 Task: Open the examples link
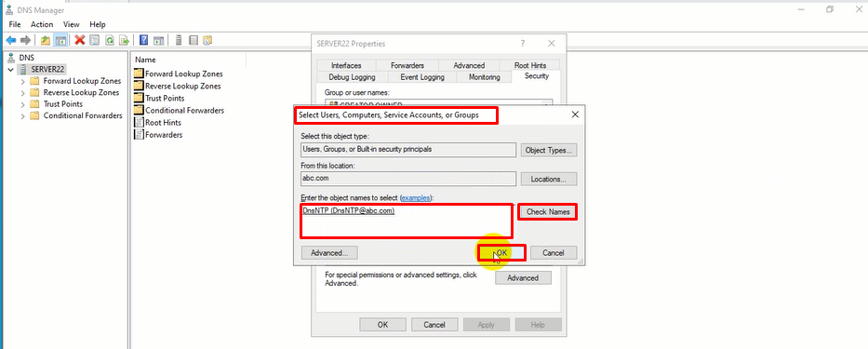click(416, 197)
